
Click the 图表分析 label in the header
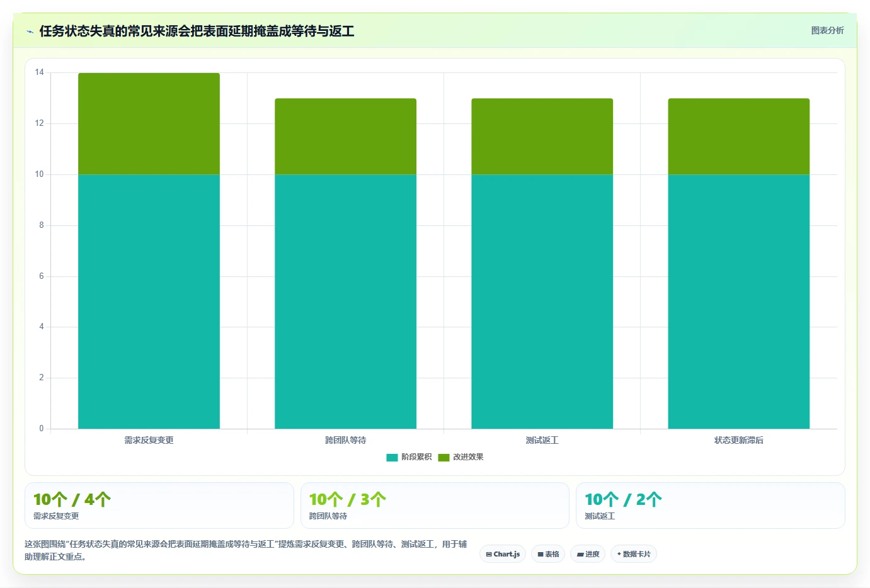point(827,30)
